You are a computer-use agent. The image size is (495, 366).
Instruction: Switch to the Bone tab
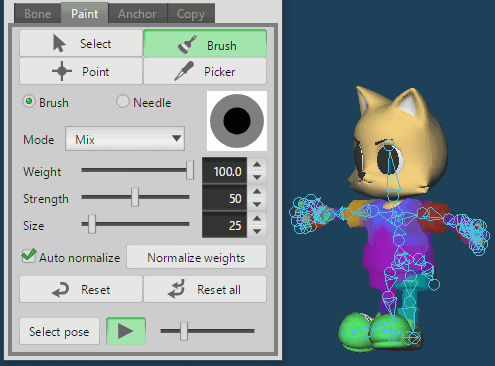click(x=38, y=14)
